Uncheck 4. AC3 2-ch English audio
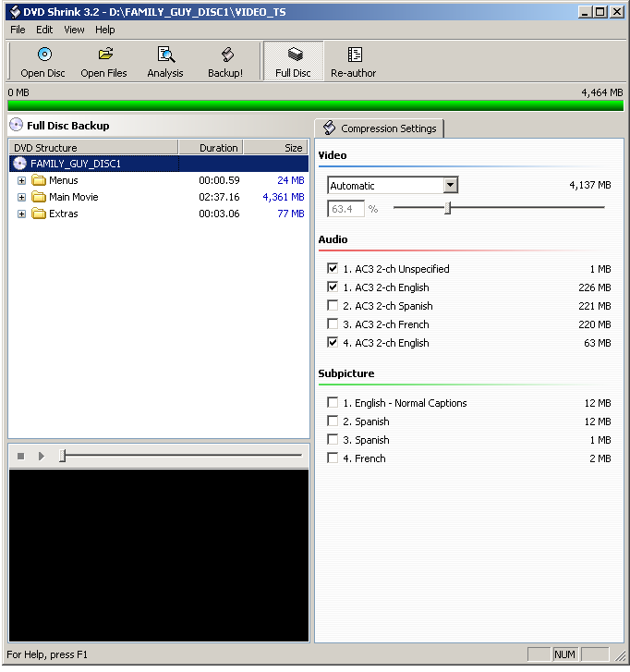630x672 pixels. point(333,342)
